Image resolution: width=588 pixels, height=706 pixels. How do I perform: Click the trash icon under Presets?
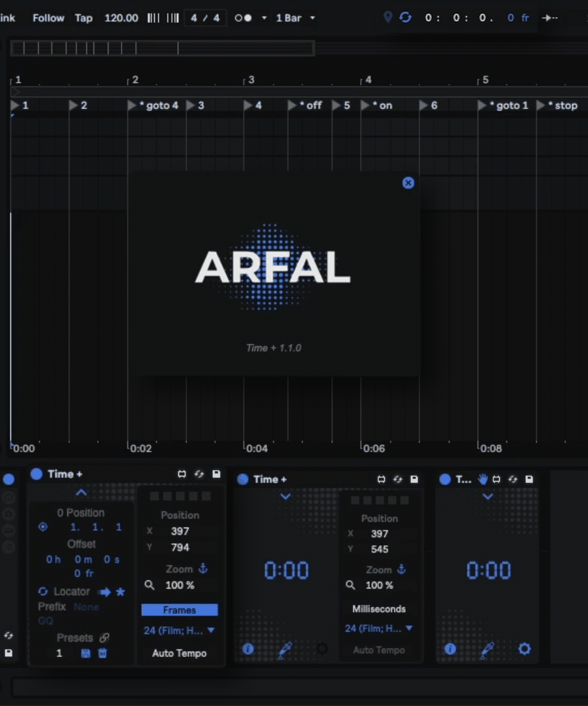pyautogui.click(x=103, y=653)
